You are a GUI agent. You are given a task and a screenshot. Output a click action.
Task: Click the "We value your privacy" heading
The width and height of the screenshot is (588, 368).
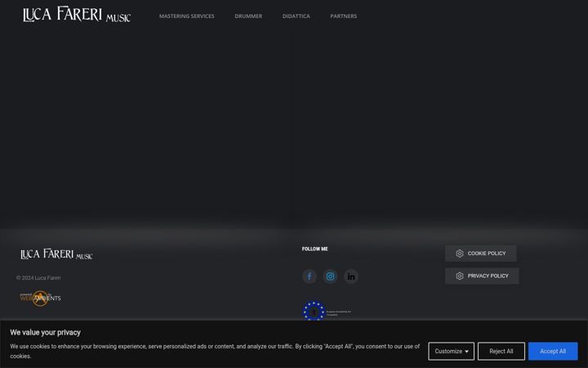(x=46, y=332)
